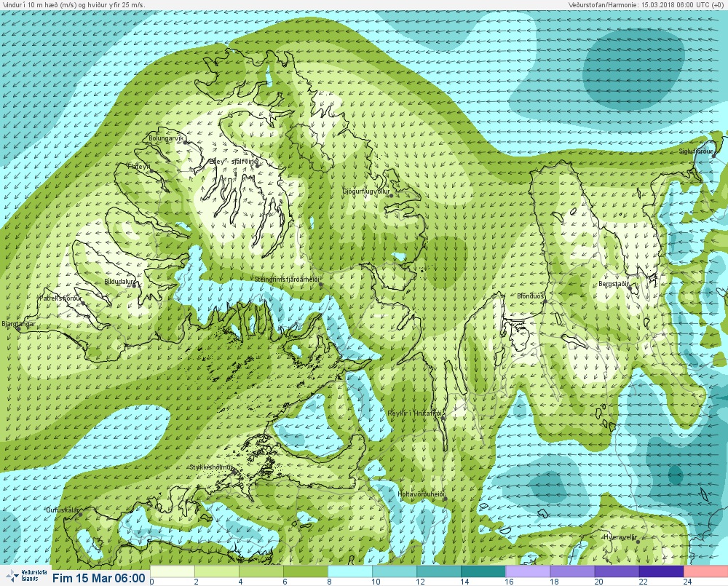Click the 20–22 m/s violet swatch
The width and height of the screenshot is (728, 586).
coord(617,571)
